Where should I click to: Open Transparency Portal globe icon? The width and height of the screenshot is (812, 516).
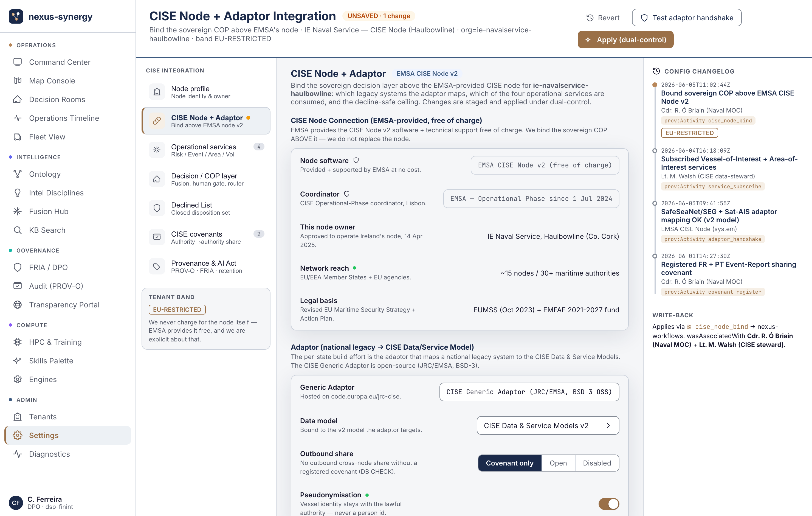point(18,305)
